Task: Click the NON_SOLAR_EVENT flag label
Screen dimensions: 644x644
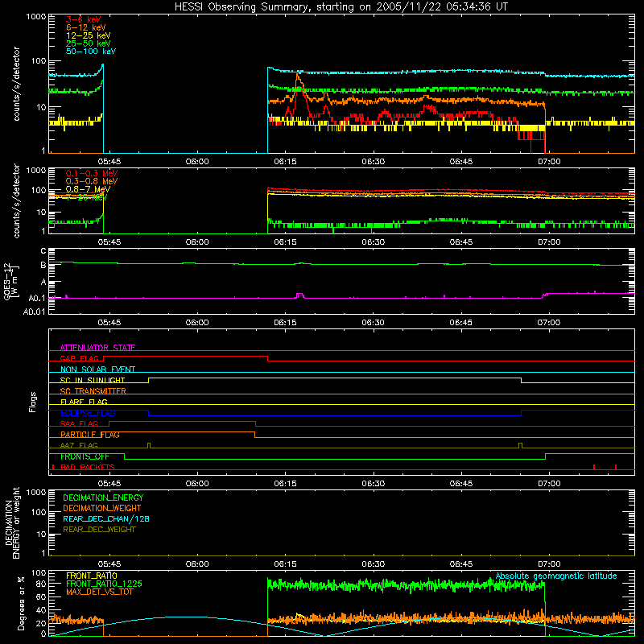Action: (x=97, y=369)
